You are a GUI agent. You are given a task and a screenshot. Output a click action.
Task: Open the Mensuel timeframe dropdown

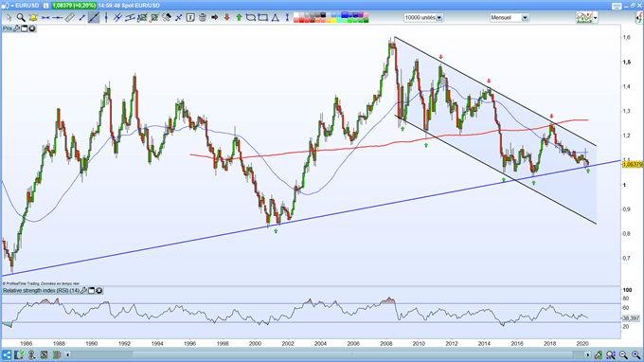coord(510,18)
